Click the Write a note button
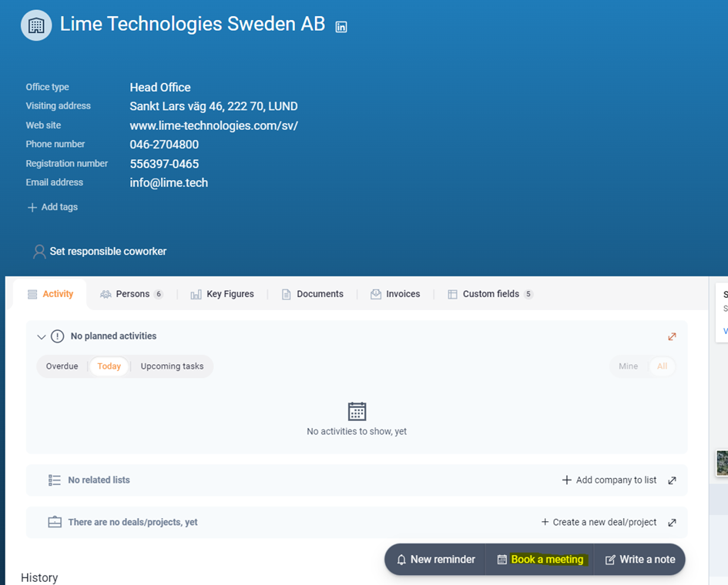Screen dimensions: 728x585 [x=639, y=560]
